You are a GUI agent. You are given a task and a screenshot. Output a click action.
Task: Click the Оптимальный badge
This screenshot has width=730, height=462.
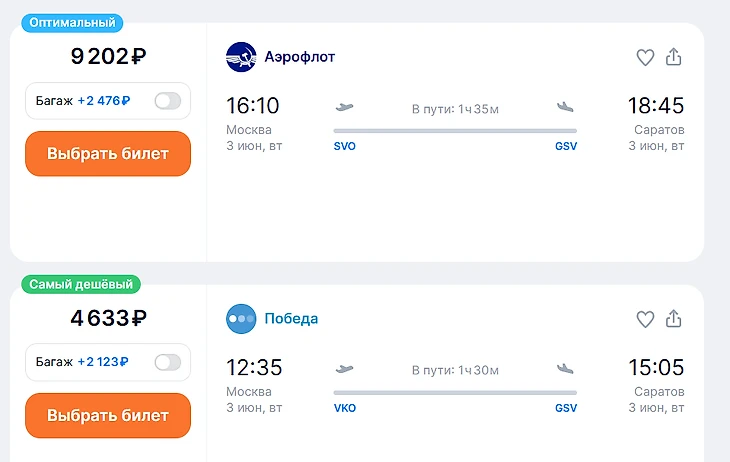click(72, 22)
